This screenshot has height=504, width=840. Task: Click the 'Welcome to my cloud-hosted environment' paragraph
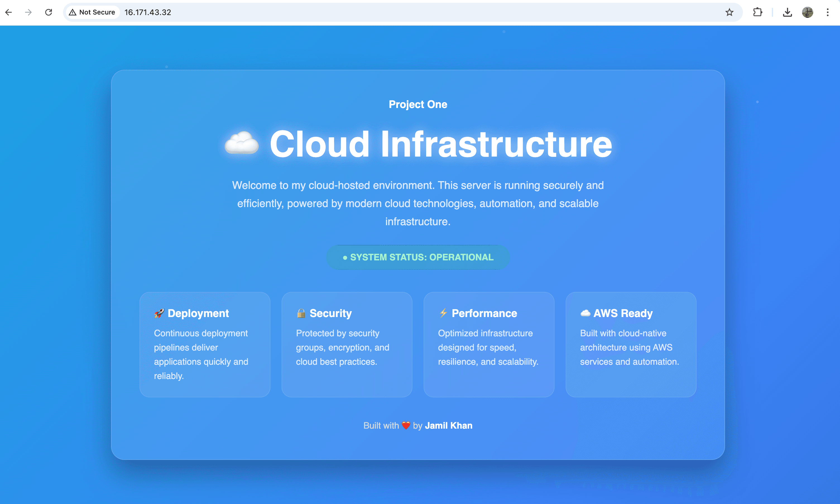click(418, 203)
